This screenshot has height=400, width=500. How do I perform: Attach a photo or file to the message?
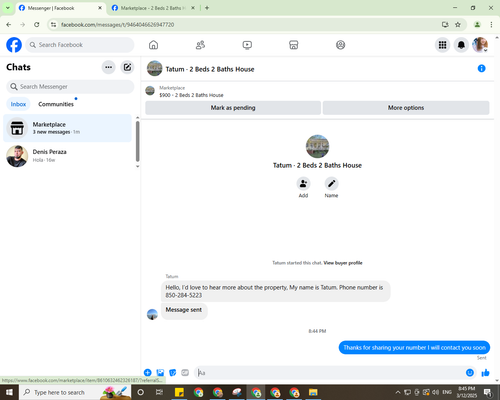pyautogui.click(x=160, y=373)
